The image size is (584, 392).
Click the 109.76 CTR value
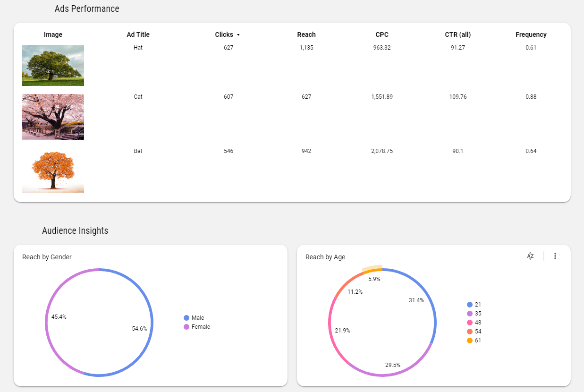coord(457,97)
